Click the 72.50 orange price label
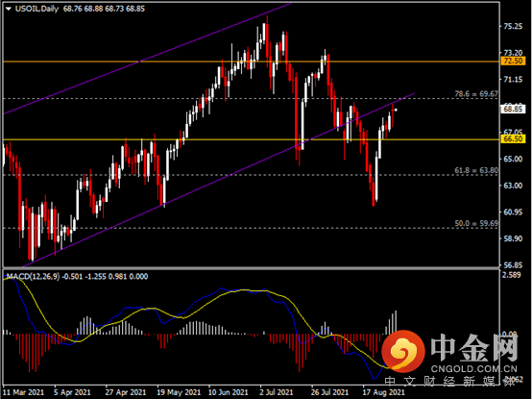The width and height of the screenshot is (532, 399). click(x=513, y=62)
